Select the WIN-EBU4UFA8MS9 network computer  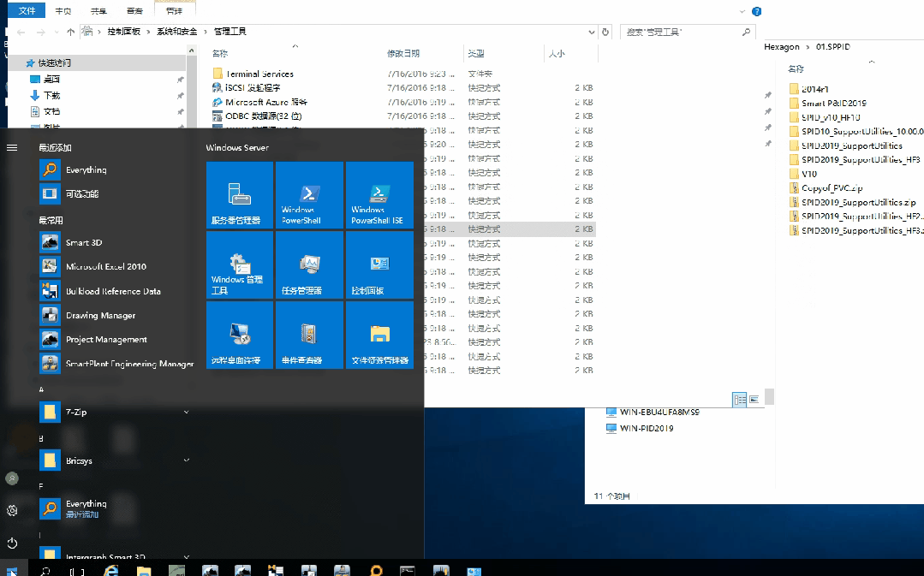(653, 412)
